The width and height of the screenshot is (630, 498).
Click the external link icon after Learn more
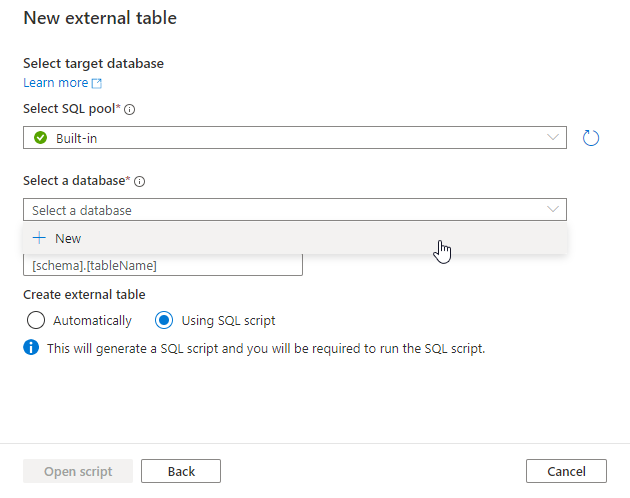pyautogui.click(x=97, y=83)
